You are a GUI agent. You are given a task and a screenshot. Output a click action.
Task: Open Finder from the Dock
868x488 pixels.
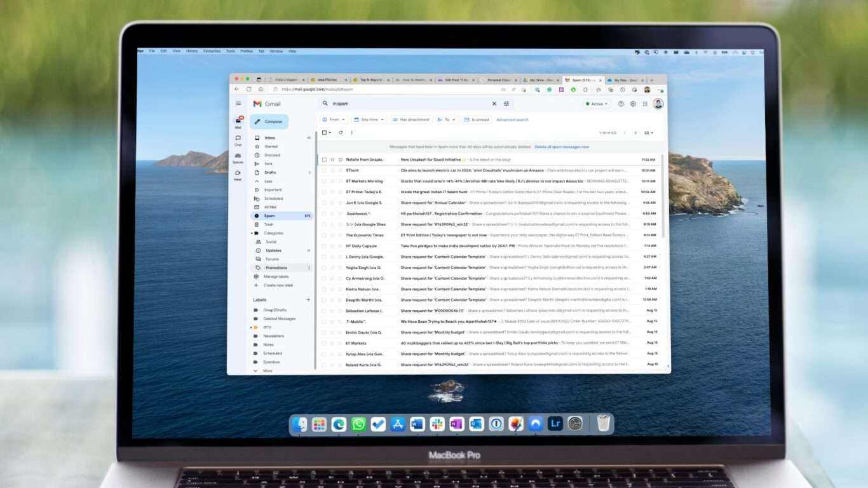click(x=299, y=424)
